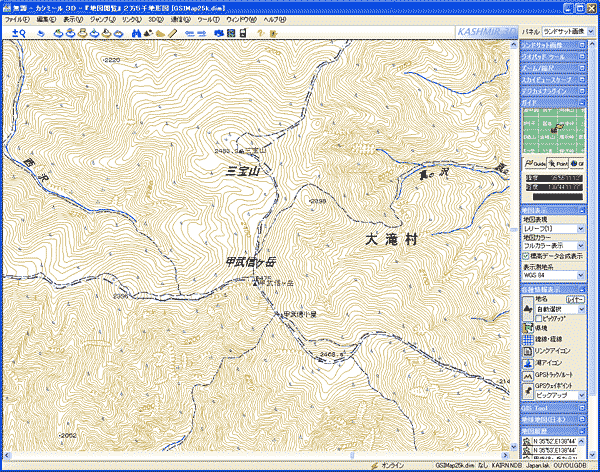Open the 表示(V) menu
This screenshot has height=472, width=600.
click(x=73, y=20)
